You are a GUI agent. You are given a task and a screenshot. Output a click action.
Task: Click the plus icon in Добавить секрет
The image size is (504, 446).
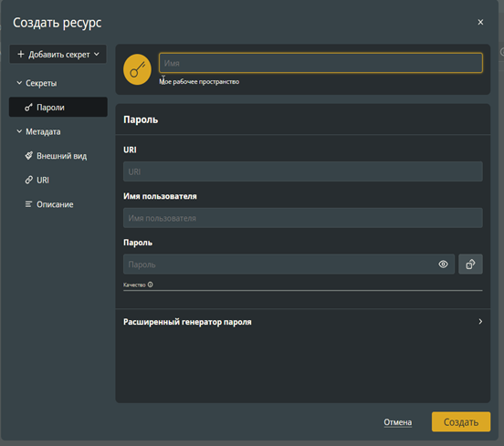tap(21, 54)
